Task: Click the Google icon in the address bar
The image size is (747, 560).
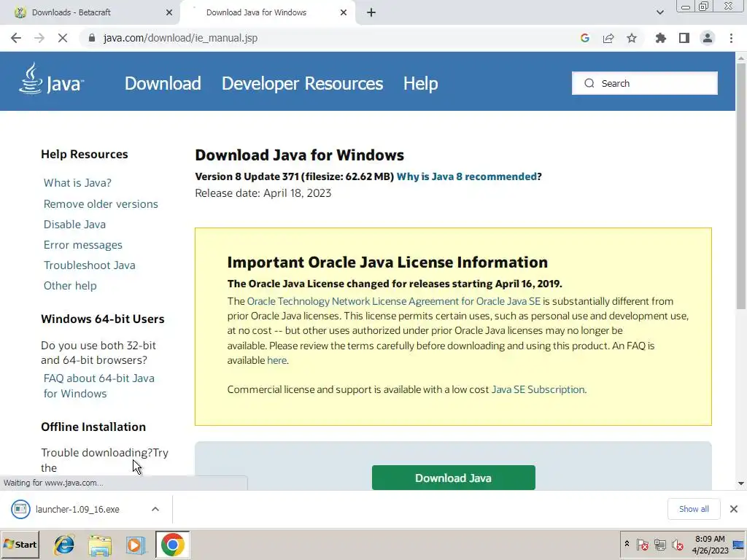Action: coord(585,38)
